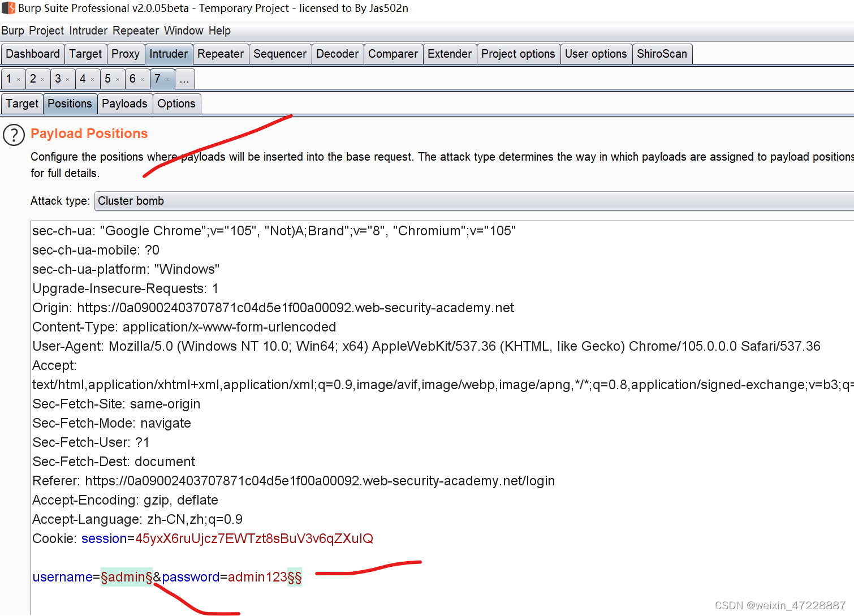This screenshot has height=616, width=854.
Task: Go to the Sequencer tab
Action: tap(280, 54)
